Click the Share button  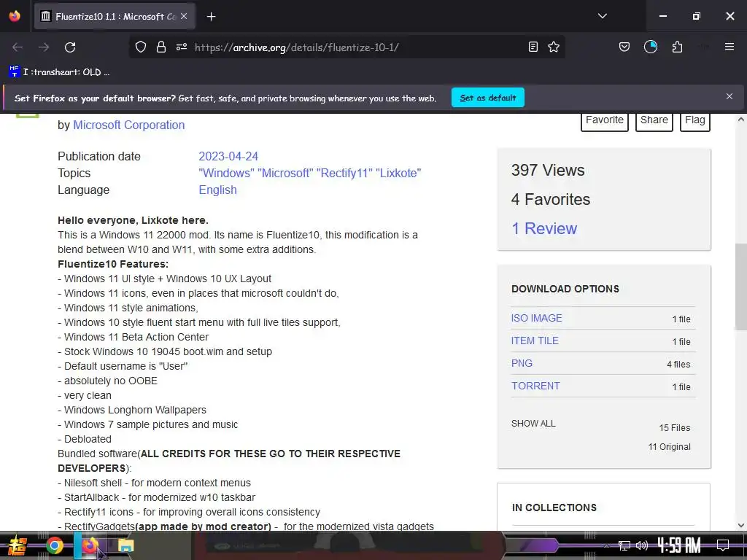(x=654, y=120)
